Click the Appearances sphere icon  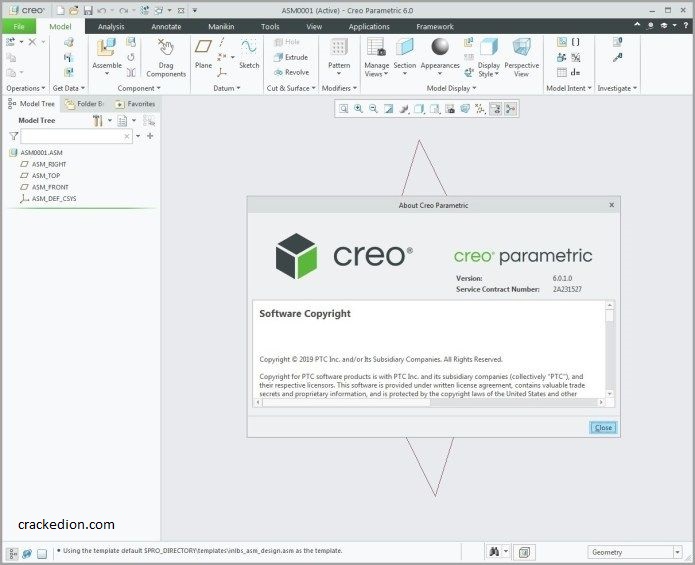point(440,47)
